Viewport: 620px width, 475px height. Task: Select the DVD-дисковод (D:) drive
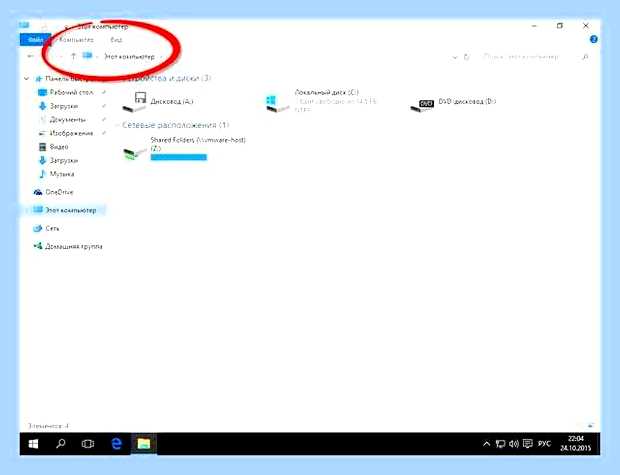pyautogui.click(x=454, y=104)
